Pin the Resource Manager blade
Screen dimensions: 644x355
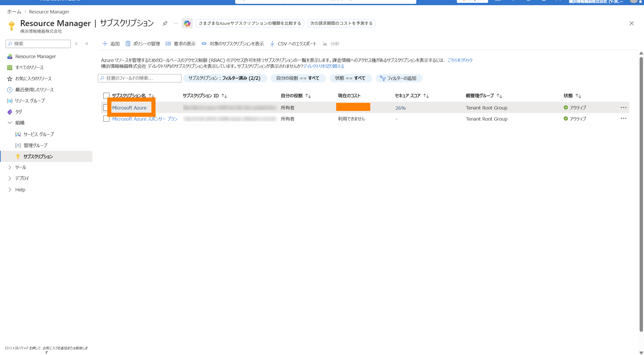[165, 23]
